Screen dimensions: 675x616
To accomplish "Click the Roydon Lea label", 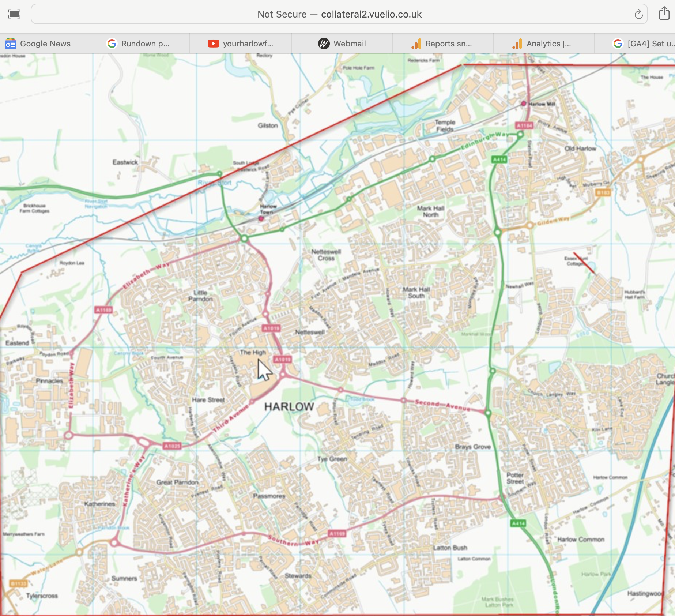I will pos(72,263).
